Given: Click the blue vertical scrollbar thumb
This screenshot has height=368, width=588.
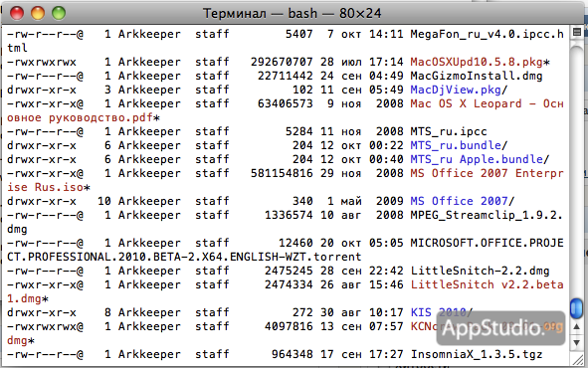Looking at the screenshot, I should point(577,308).
